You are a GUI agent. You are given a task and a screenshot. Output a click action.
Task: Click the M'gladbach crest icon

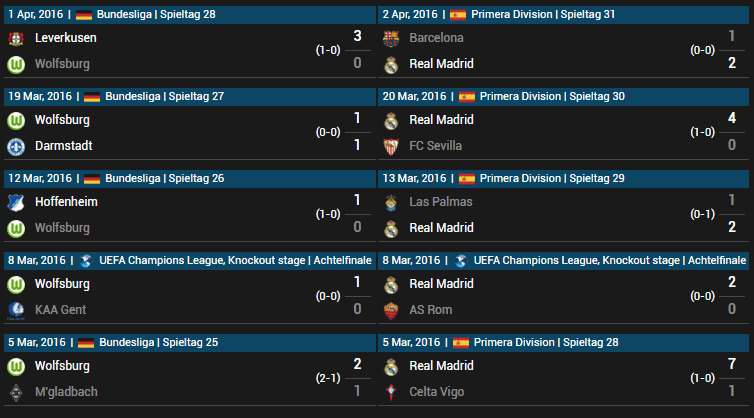pos(16,393)
